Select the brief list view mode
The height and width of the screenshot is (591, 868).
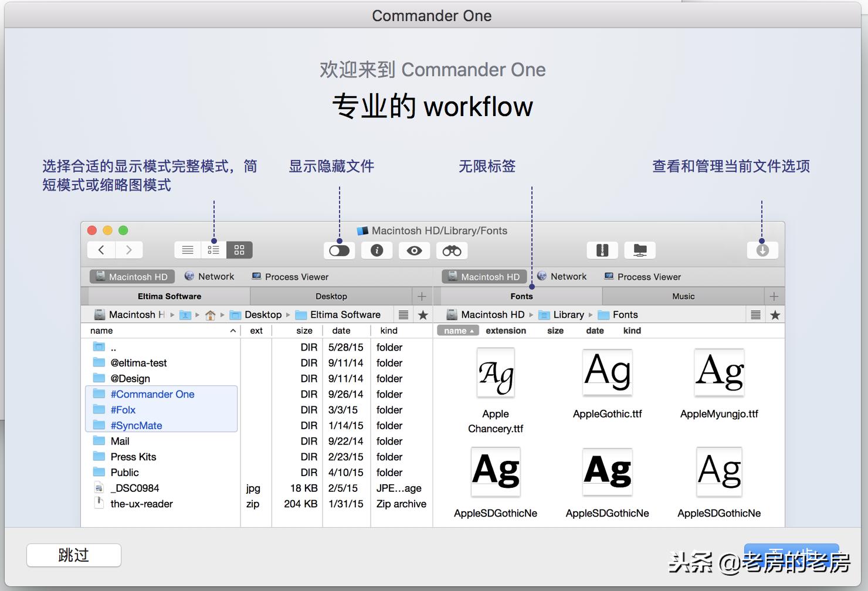point(212,250)
